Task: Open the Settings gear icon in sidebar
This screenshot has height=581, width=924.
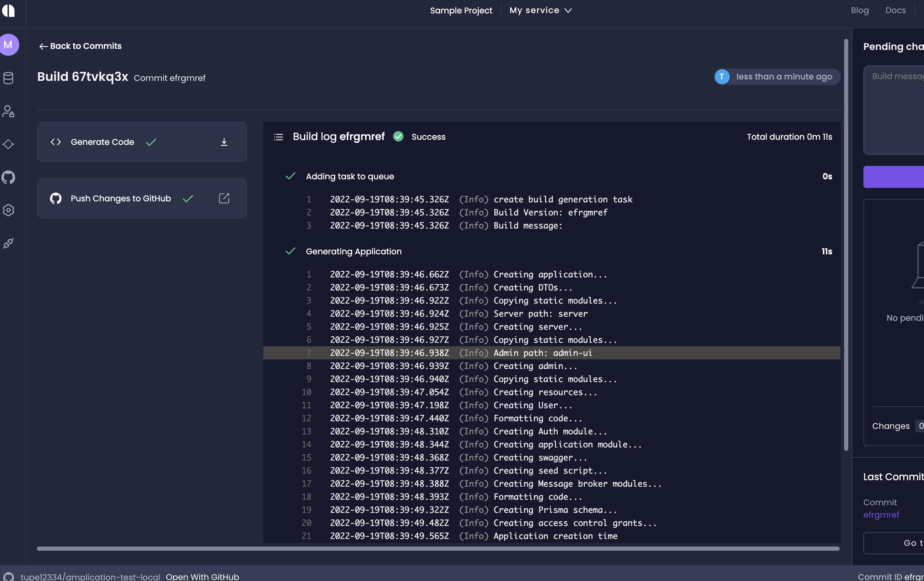Action: coord(9,210)
